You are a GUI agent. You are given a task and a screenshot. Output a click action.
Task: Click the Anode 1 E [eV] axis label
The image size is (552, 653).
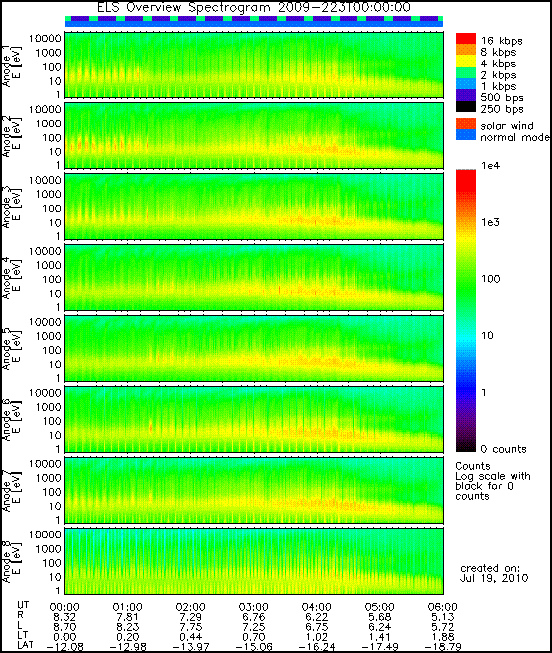coord(12,65)
